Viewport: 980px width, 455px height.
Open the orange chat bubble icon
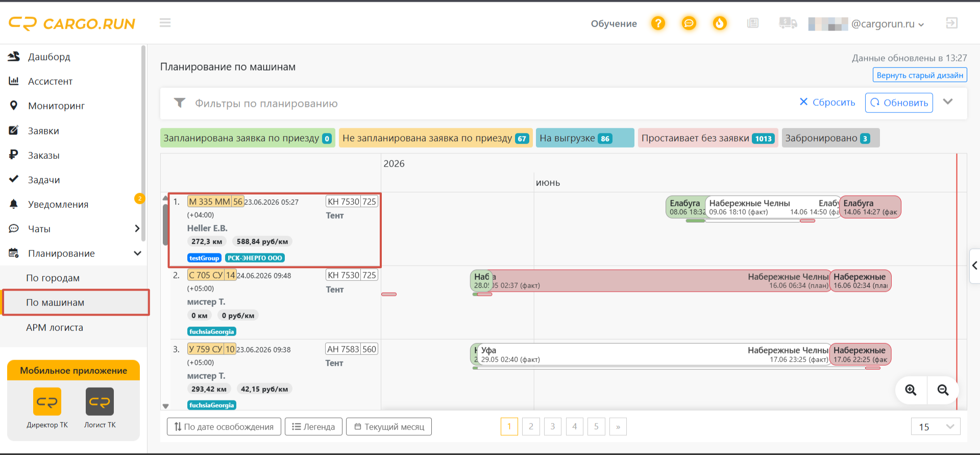(x=689, y=23)
